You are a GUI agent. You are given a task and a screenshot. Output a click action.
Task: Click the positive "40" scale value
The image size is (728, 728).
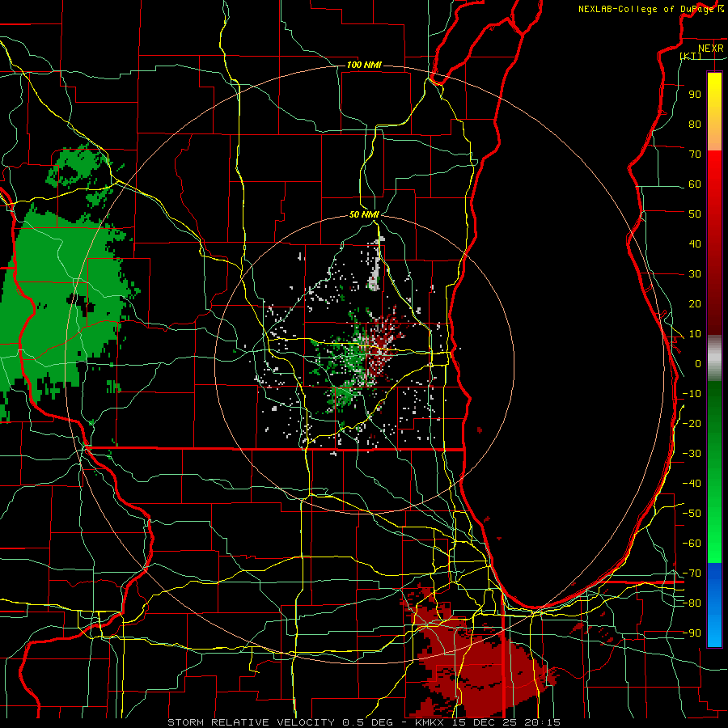pyautogui.click(x=695, y=243)
